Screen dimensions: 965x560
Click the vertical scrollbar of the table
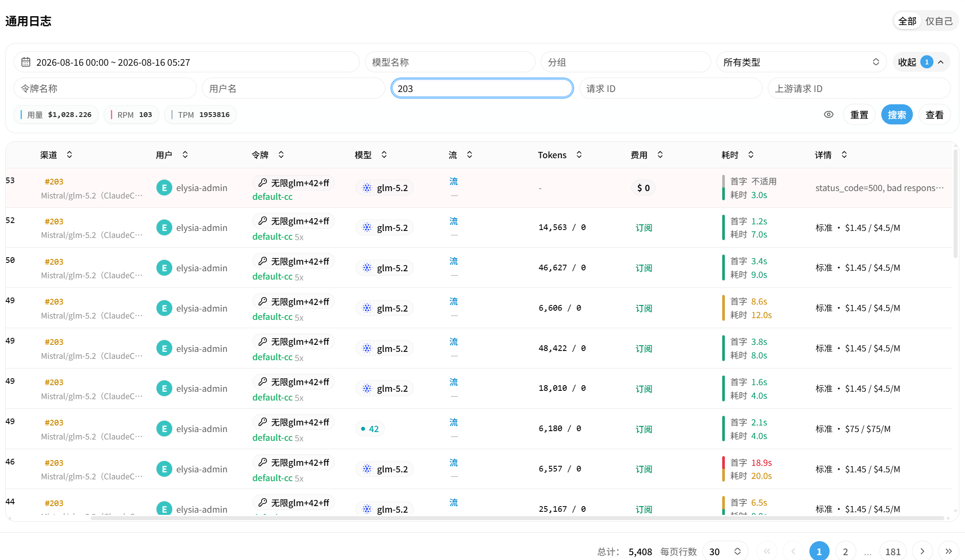click(955, 204)
